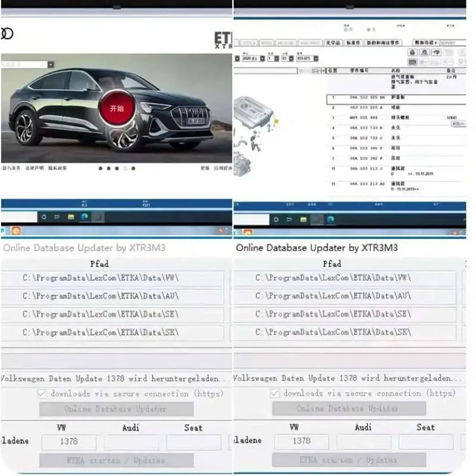The width and height of the screenshot is (476, 476).
Task: Toggle https secure downloads checkbox in right updater
Action: coord(275,393)
